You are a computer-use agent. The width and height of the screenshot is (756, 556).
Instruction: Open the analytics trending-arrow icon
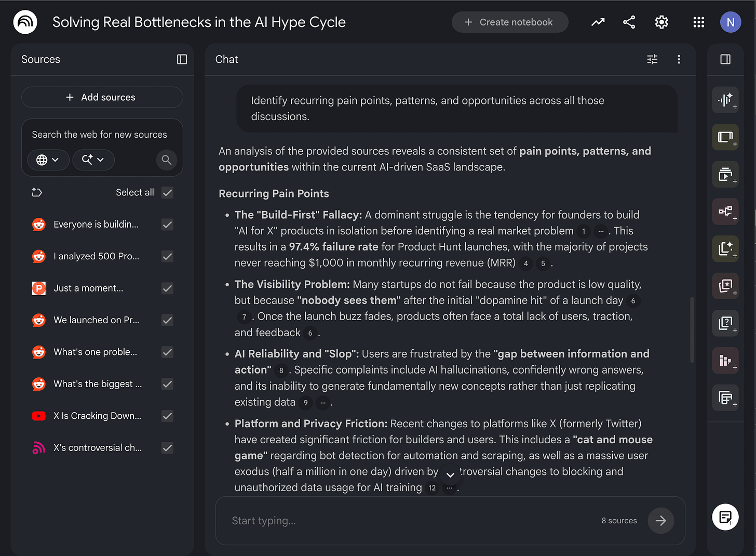(598, 22)
